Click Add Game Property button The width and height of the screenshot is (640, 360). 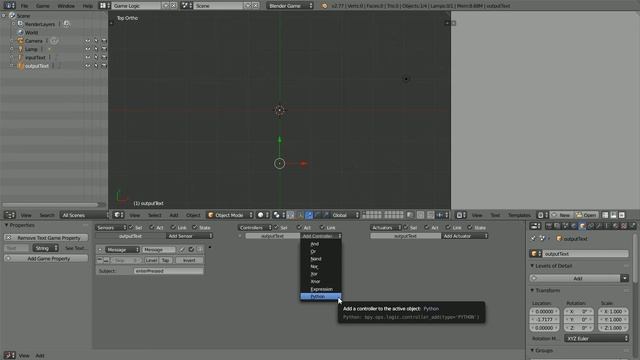(46, 258)
